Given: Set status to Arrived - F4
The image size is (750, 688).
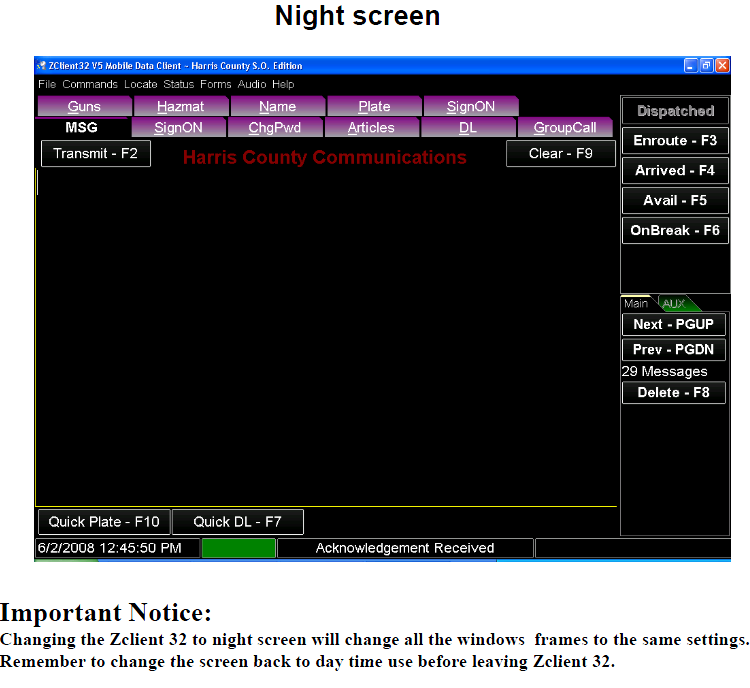Looking at the screenshot, I should pos(675,170).
